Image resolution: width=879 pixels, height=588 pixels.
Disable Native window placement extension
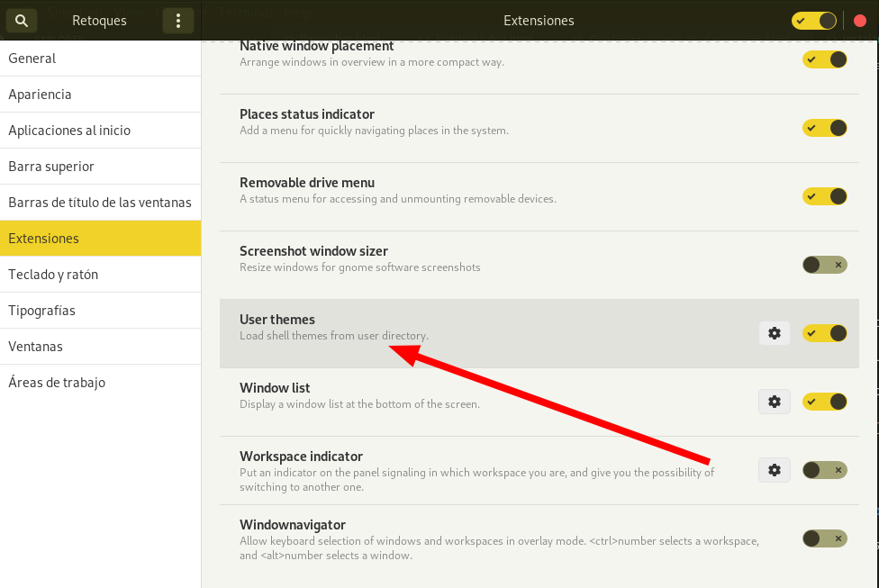click(824, 59)
